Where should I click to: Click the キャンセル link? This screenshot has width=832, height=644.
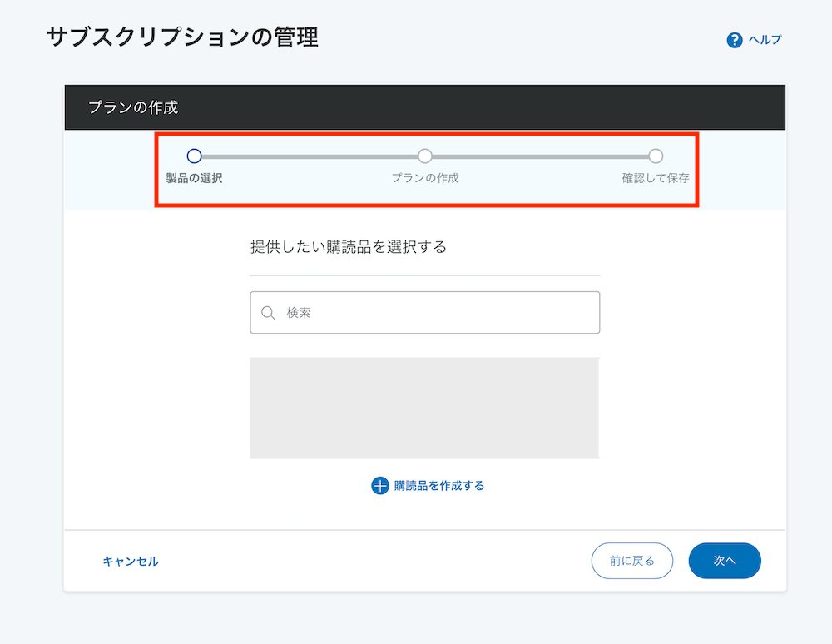[x=131, y=562]
